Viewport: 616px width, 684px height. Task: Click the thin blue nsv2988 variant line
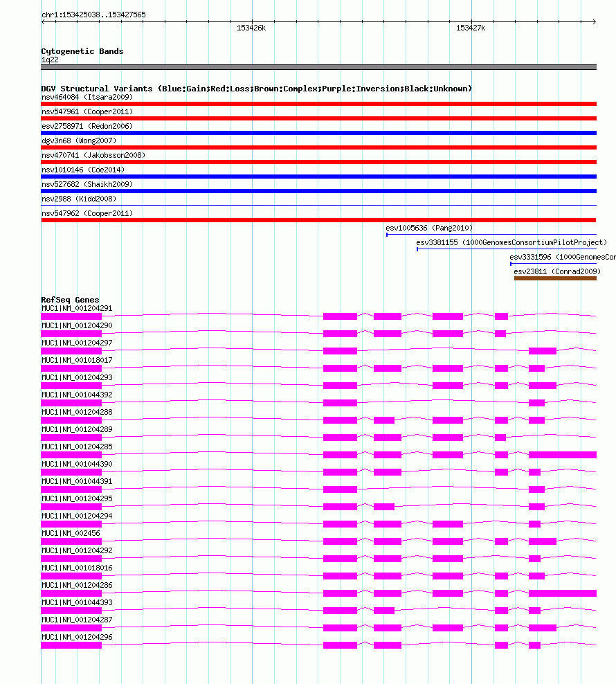coord(318,206)
